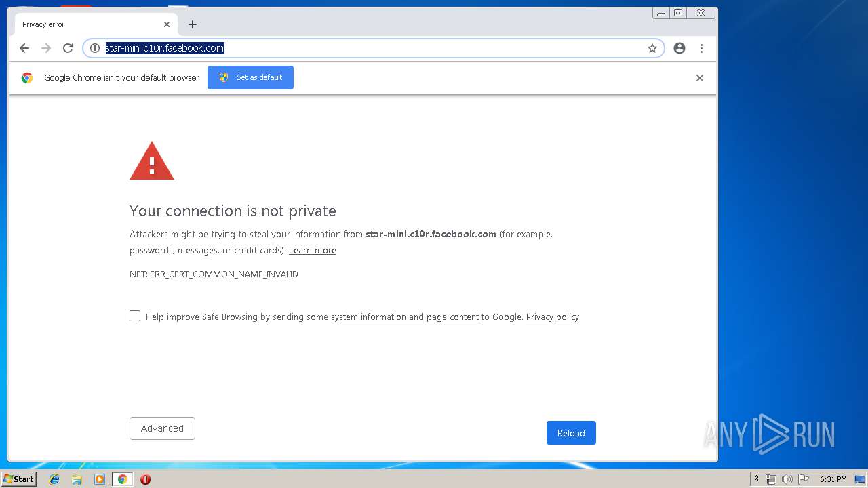Screen dimensions: 868x488
Task: Open the volume speaker tray icon
Action: coord(787,479)
